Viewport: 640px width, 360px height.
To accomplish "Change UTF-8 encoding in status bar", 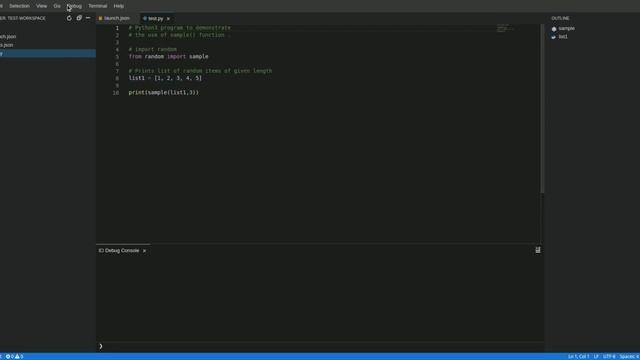I will tap(609, 357).
